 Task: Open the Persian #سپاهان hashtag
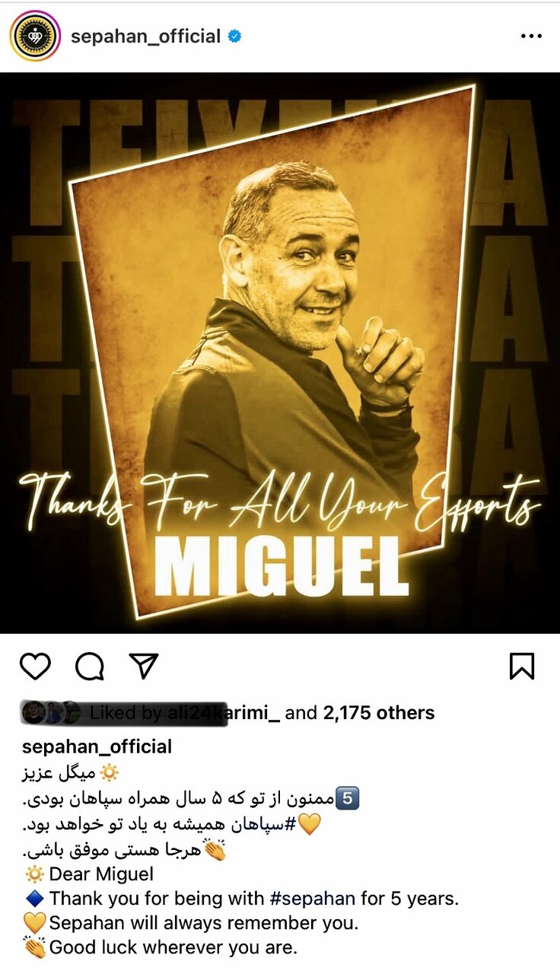coord(276,824)
